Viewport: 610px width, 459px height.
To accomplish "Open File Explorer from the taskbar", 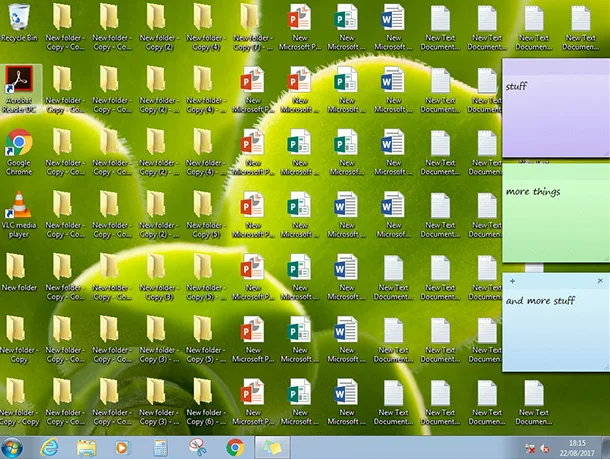I will 87,447.
